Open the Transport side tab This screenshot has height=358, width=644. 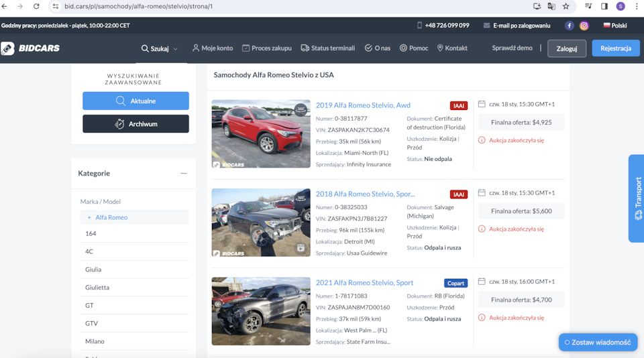[636, 198]
